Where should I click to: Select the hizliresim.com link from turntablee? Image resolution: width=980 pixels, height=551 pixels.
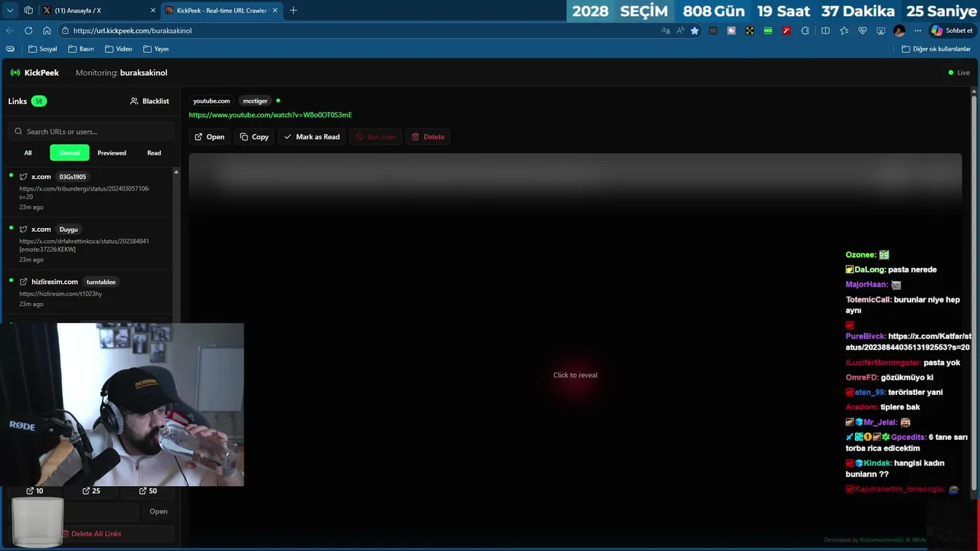[x=88, y=293]
